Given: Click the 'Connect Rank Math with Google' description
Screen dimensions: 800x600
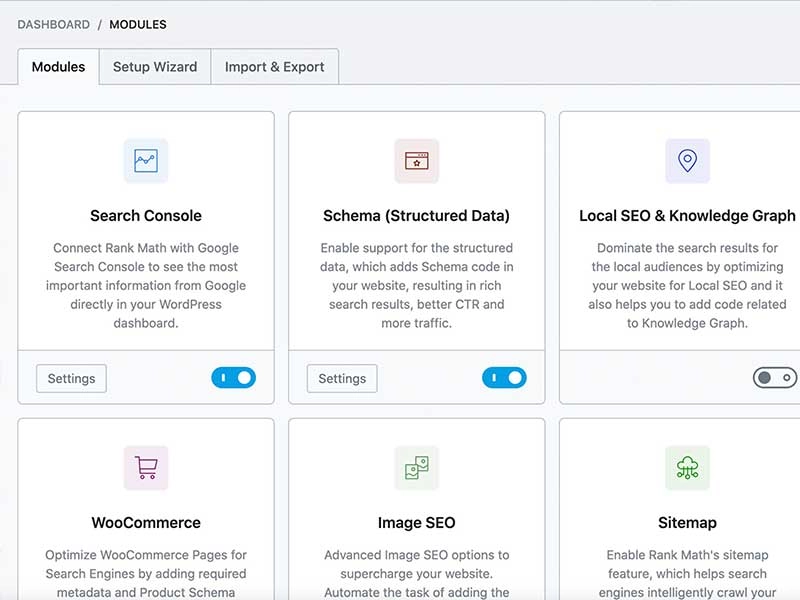Looking at the screenshot, I should (146, 285).
